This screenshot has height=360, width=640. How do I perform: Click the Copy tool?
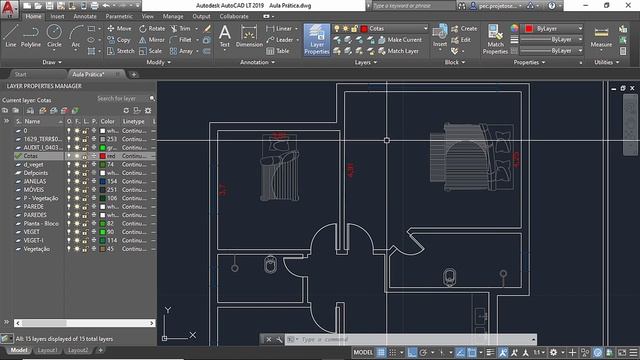click(x=119, y=40)
